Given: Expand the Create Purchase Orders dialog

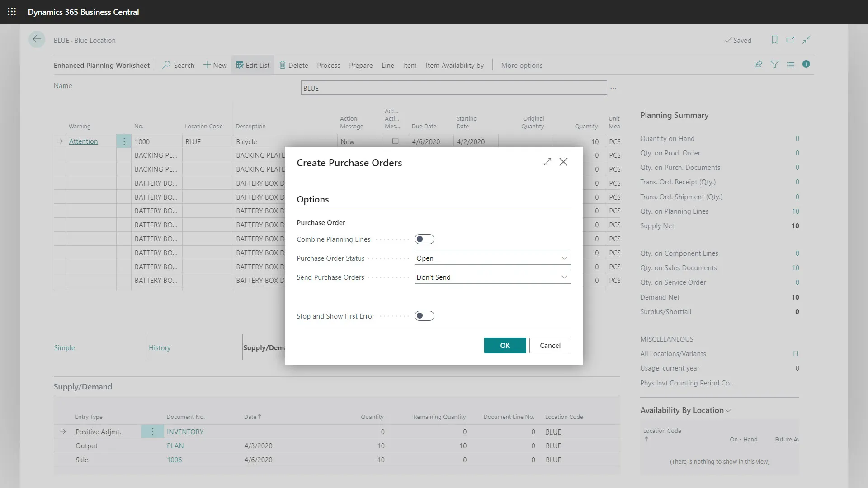Looking at the screenshot, I should point(547,162).
